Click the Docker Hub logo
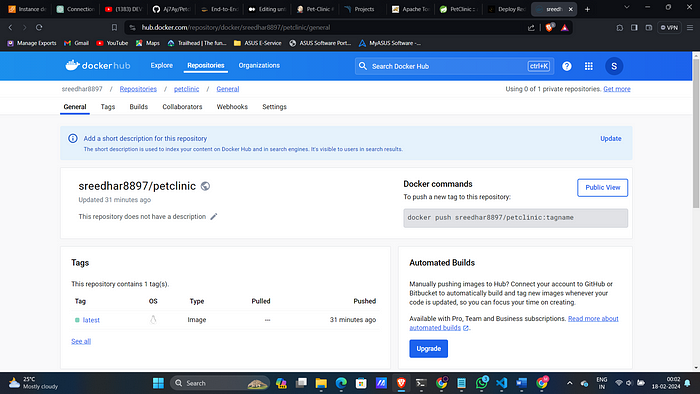This screenshot has width=700, height=394. point(98,66)
